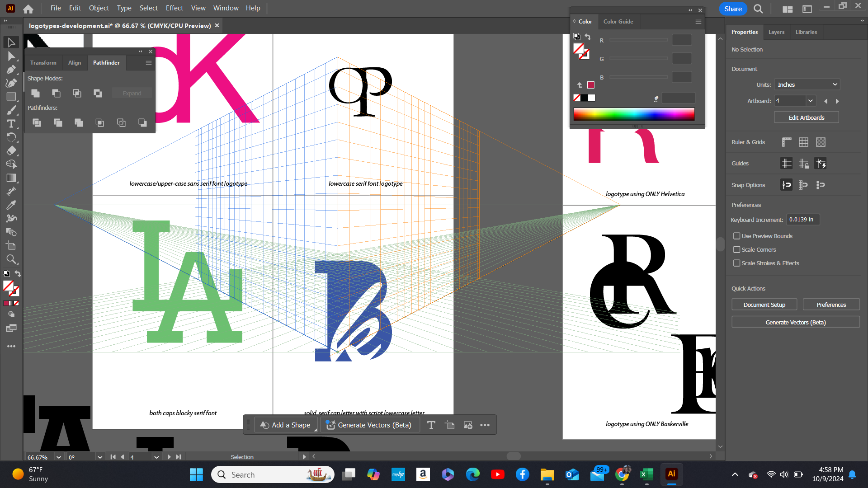Apply the Unite shape mode in Pathfinder

[x=35, y=93]
